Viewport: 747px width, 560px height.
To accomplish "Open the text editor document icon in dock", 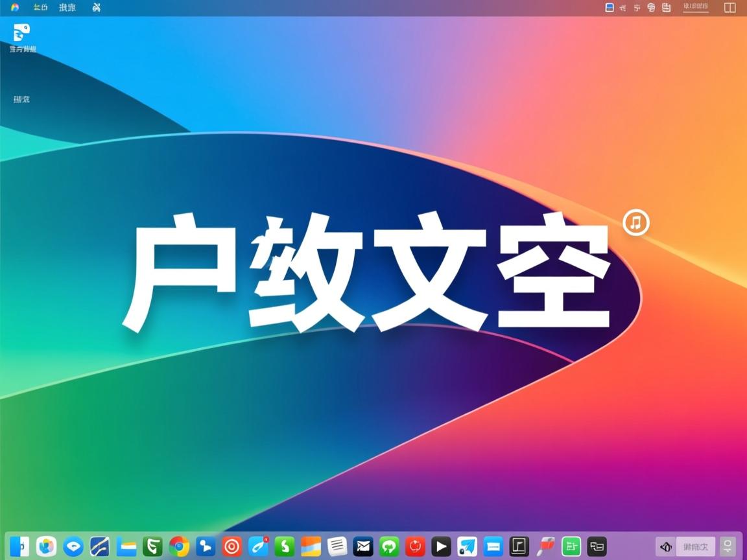I will click(337, 546).
